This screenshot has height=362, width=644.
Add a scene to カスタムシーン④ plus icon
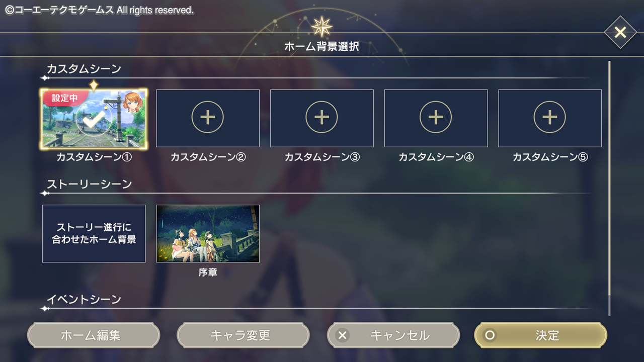click(x=436, y=117)
